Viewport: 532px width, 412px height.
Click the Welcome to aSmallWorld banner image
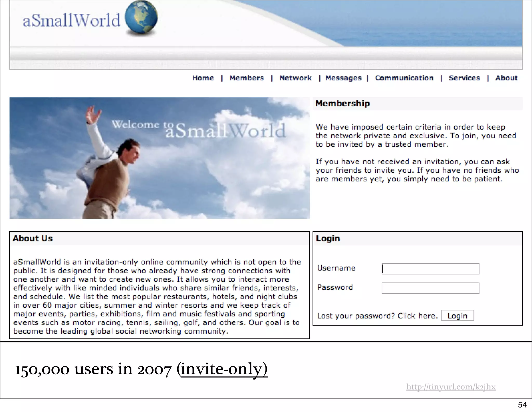(159, 158)
